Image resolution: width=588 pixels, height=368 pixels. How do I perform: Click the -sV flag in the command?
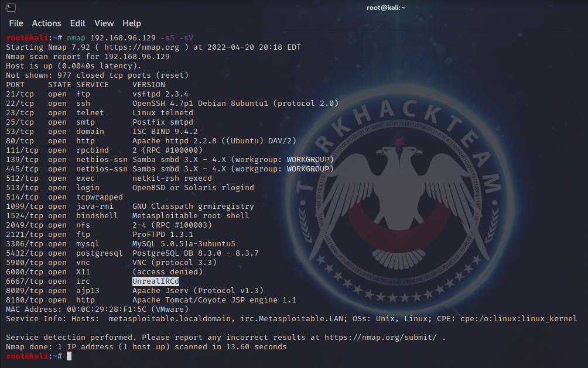186,38
